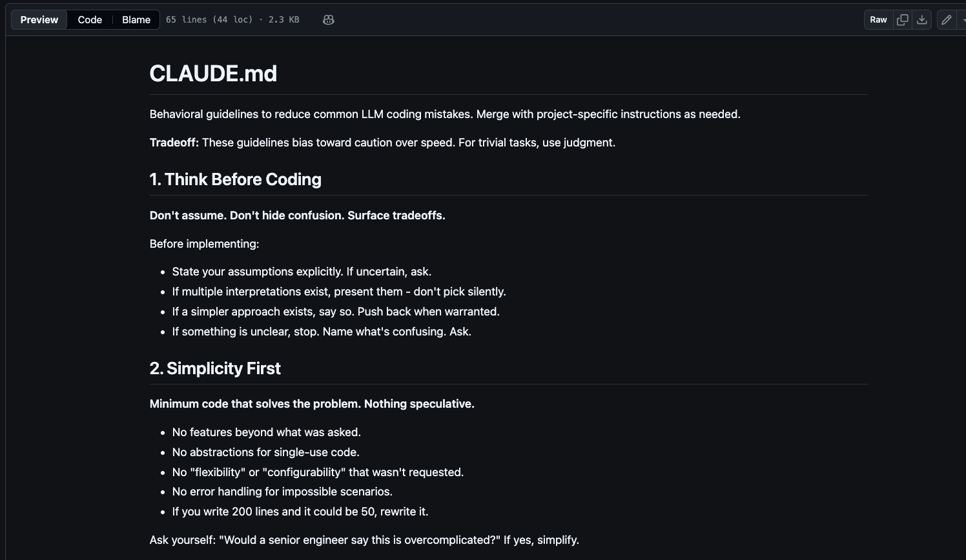Click 'Don't assume. Don't hide confusion' line
Image resolution: width=966 pixels, height=560 pixels.
coord(298,215)
